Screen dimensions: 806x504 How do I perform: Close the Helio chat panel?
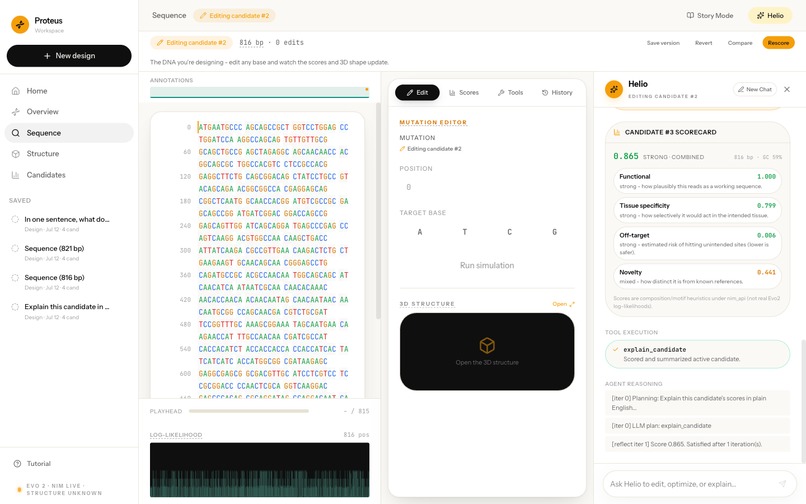click(787, 89)
